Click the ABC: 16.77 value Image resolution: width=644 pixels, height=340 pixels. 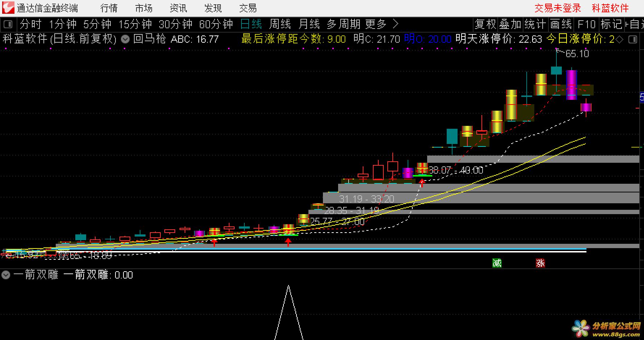click(x=195, y=39)
